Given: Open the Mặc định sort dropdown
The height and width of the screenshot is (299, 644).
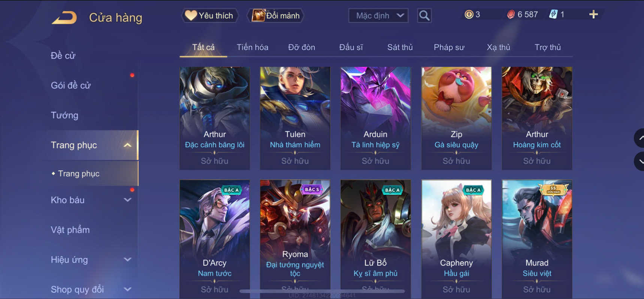Looking at the screenshot, I should tap(378, 15).
